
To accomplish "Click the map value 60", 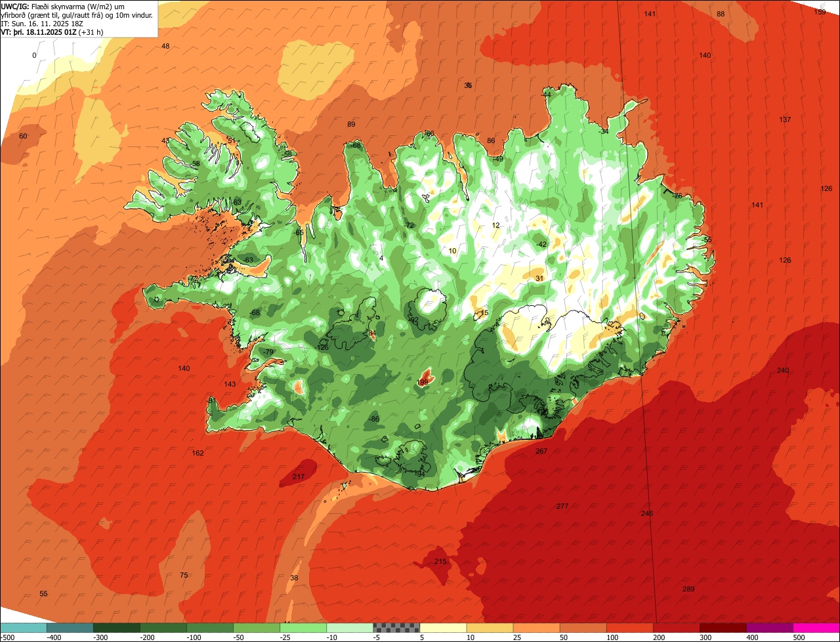I will (x=24, y=136).
